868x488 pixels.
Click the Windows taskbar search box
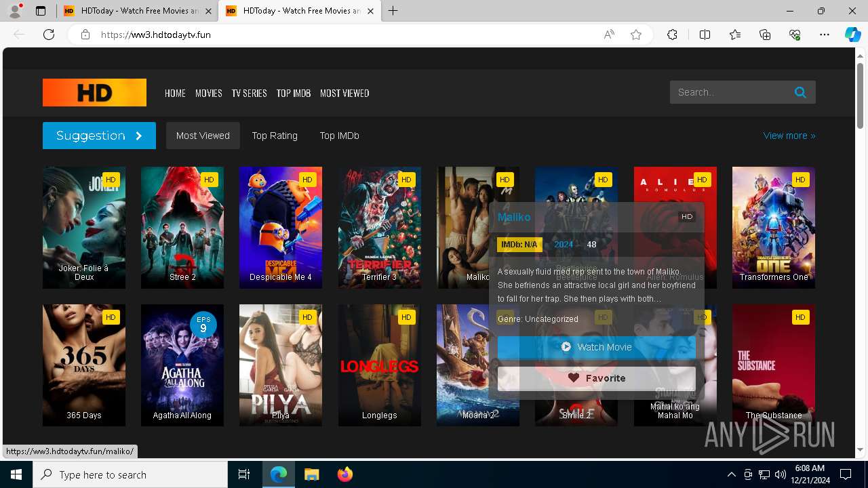coord(130,474)
